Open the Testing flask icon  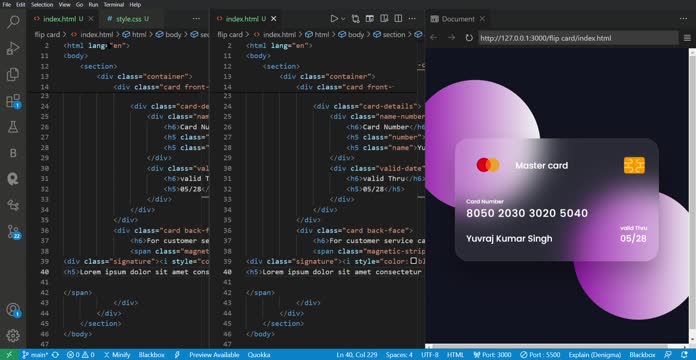coord(13,127)
